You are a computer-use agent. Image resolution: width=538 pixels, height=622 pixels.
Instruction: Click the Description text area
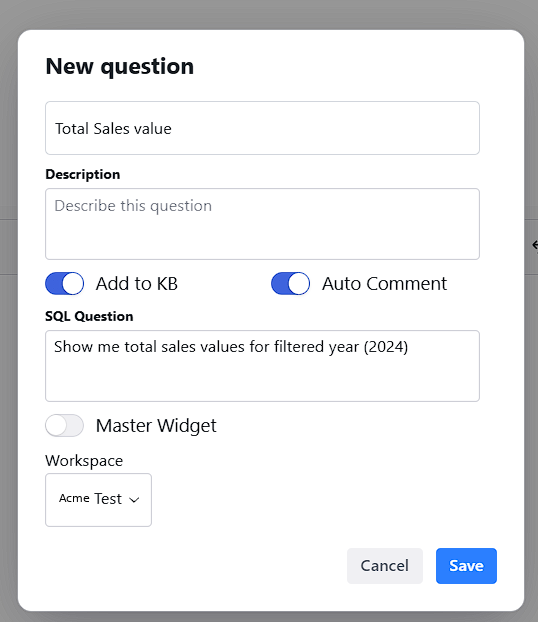pos(262,224)
